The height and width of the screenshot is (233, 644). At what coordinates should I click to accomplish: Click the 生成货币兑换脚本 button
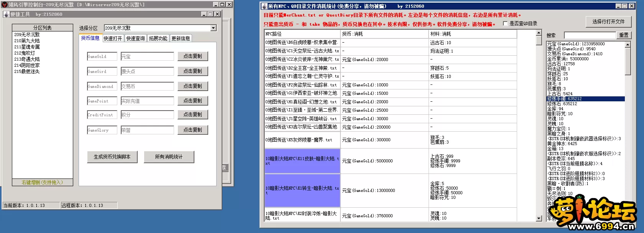[x=112, y=157]
